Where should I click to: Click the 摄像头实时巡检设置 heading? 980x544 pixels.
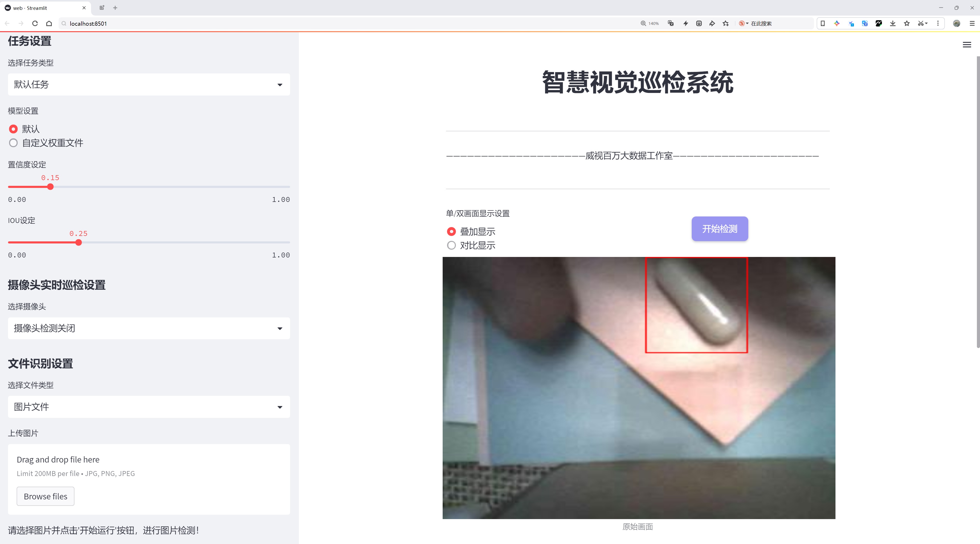click(x=57, y=285)
